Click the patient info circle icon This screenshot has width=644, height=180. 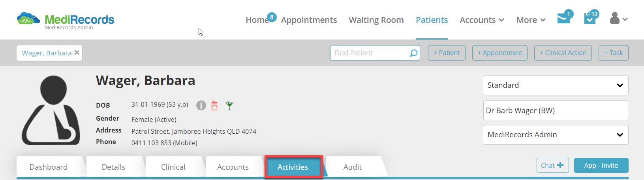tap(201, 106)
